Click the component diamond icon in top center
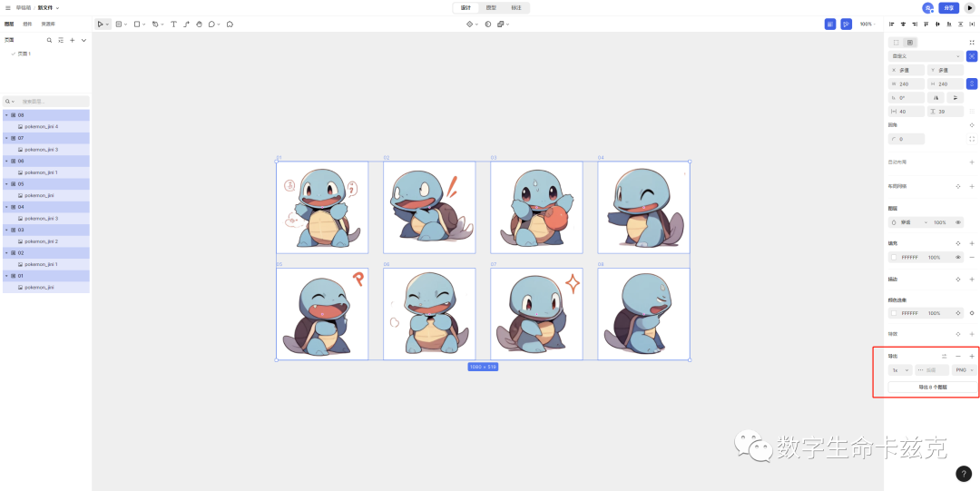The width and height of the screenshot is (980, 491). tap(469, 25)
